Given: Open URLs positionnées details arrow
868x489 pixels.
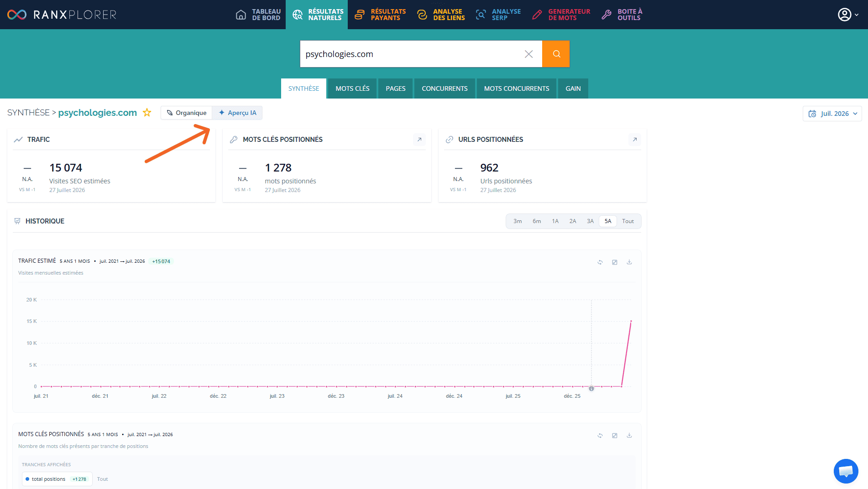Looking at the screenshot, I should coord(635,140).
